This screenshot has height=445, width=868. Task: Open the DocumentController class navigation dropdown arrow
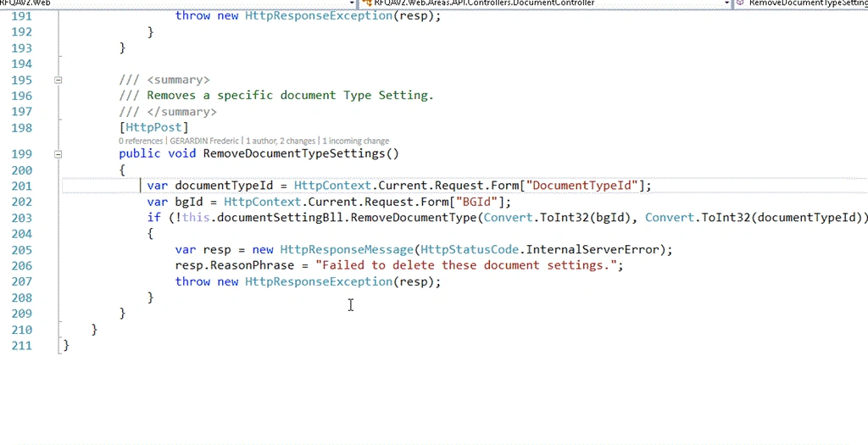727,3
